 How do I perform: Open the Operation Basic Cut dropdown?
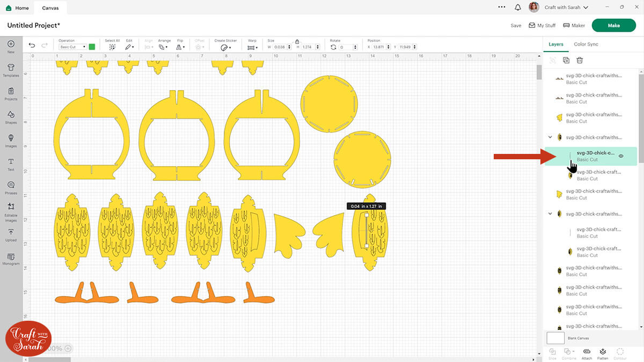72,47
